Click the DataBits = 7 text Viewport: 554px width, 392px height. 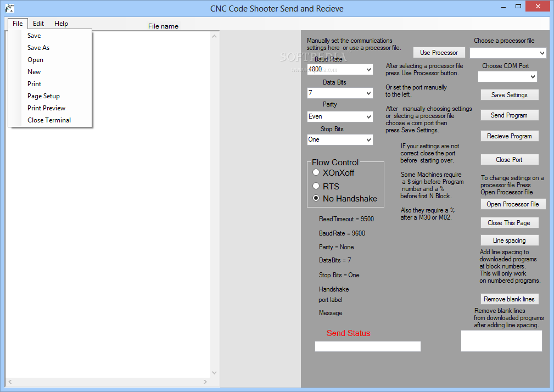coord(335,260)
